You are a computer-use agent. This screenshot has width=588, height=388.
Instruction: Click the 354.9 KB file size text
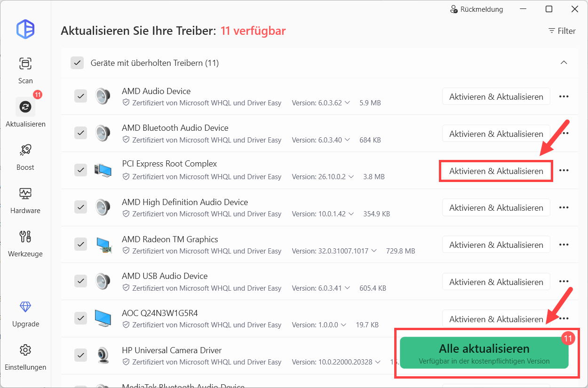point(376,214)
